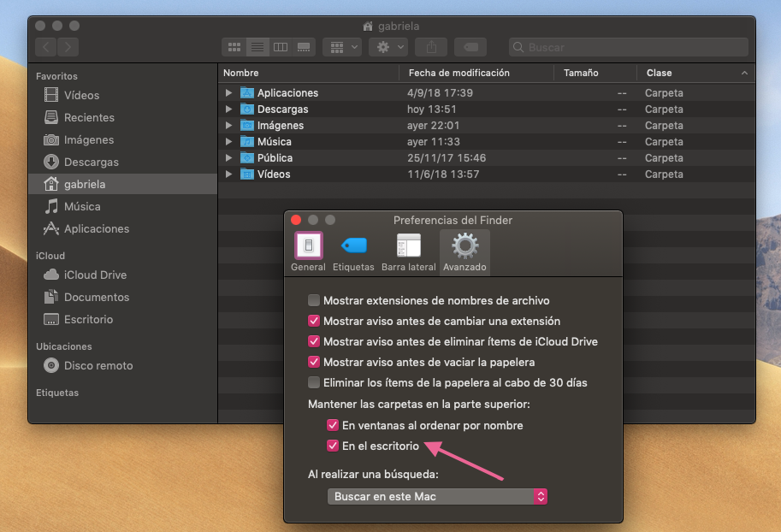Open Aplicaciones in the sidebar

123,228
